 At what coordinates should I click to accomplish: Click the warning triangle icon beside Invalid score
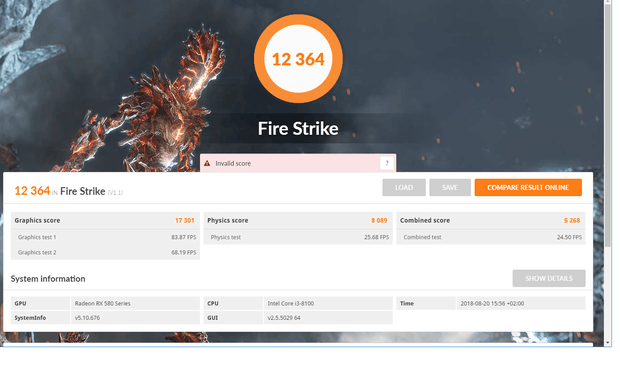pos(207,163)
